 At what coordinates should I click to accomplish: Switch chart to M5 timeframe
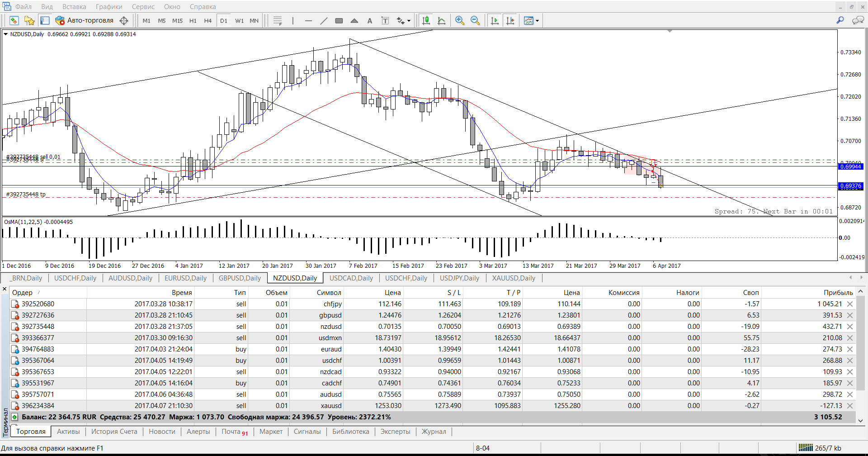click(x=162, y=20)
